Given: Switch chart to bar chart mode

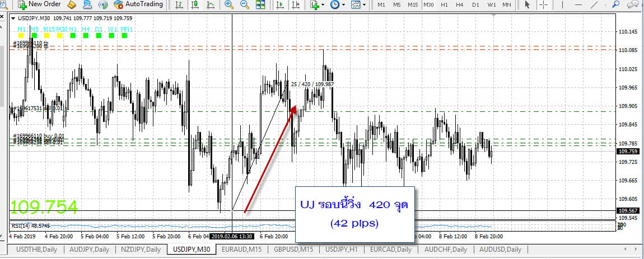Looking at the screenshot, I should [x=179, y=5].
